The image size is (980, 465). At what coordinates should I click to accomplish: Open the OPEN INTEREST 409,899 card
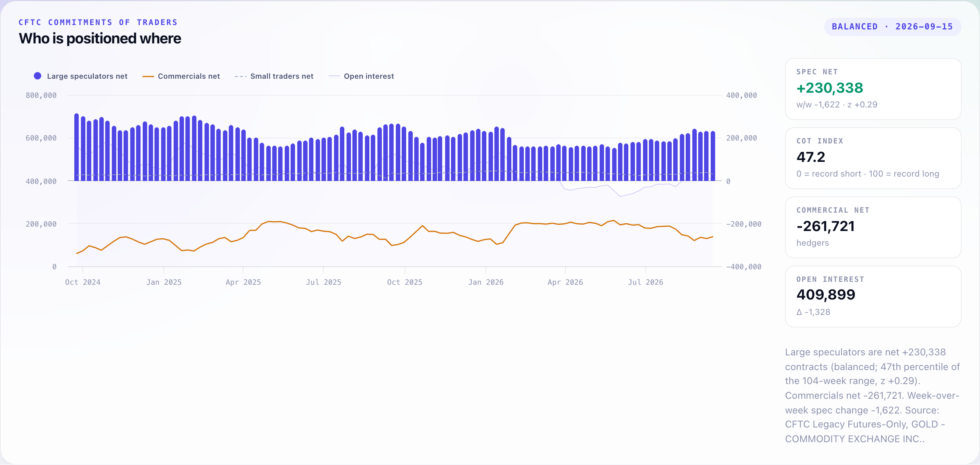[873, 297]
